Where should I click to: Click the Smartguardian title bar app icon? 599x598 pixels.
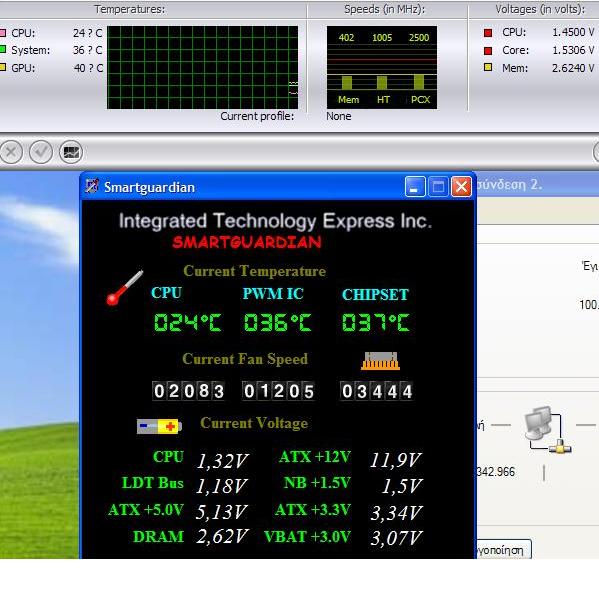coord(92,186)
